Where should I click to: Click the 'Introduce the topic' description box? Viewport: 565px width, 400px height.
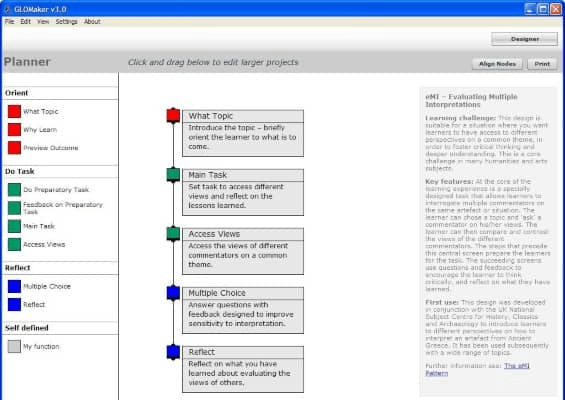(243, 139)
